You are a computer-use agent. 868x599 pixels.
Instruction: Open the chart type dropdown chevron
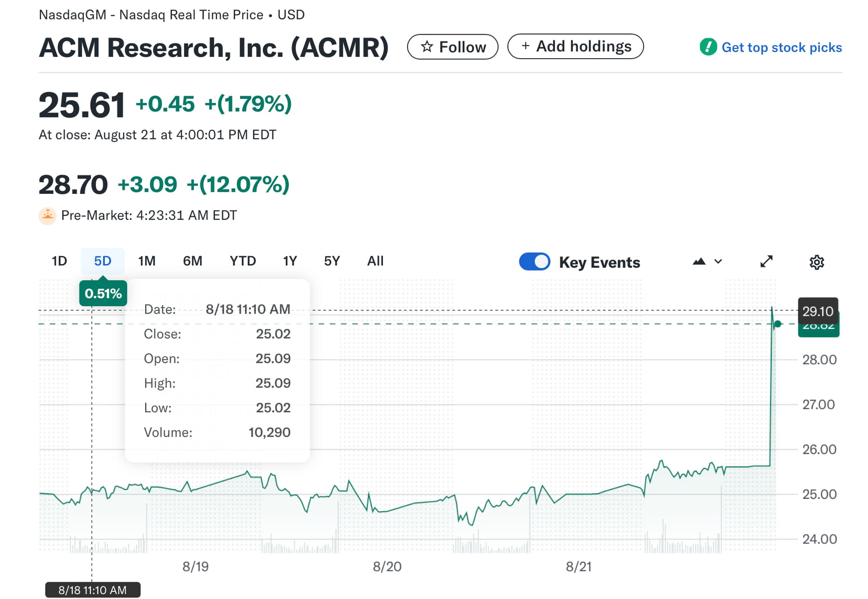coord(718,262)
